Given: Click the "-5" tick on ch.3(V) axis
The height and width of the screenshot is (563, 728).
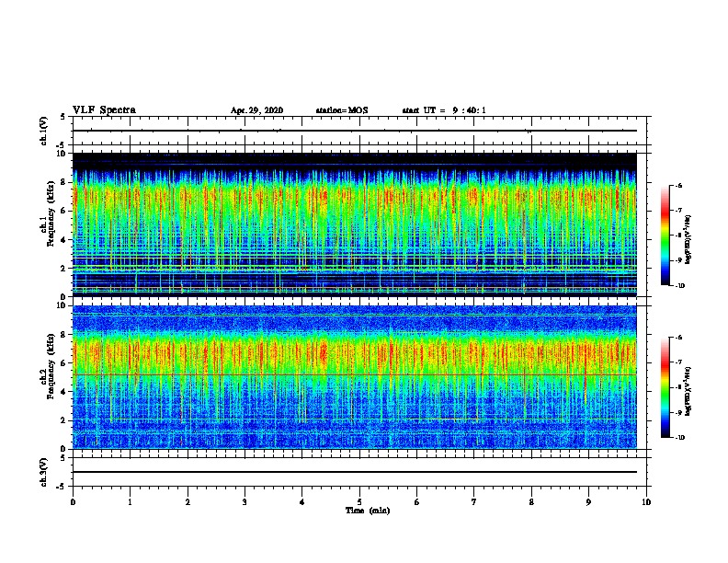Looking at the screenshot, I should click(x=62, y=487).
